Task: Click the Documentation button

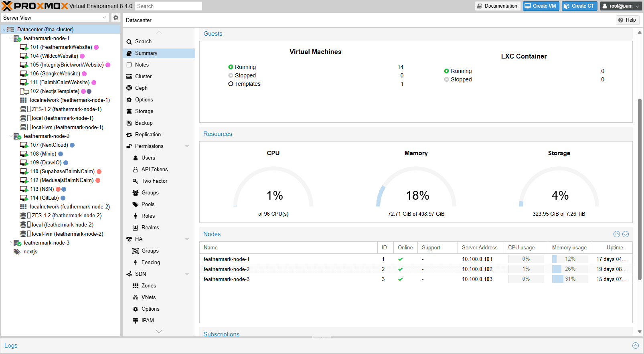Action: [498, 6]
